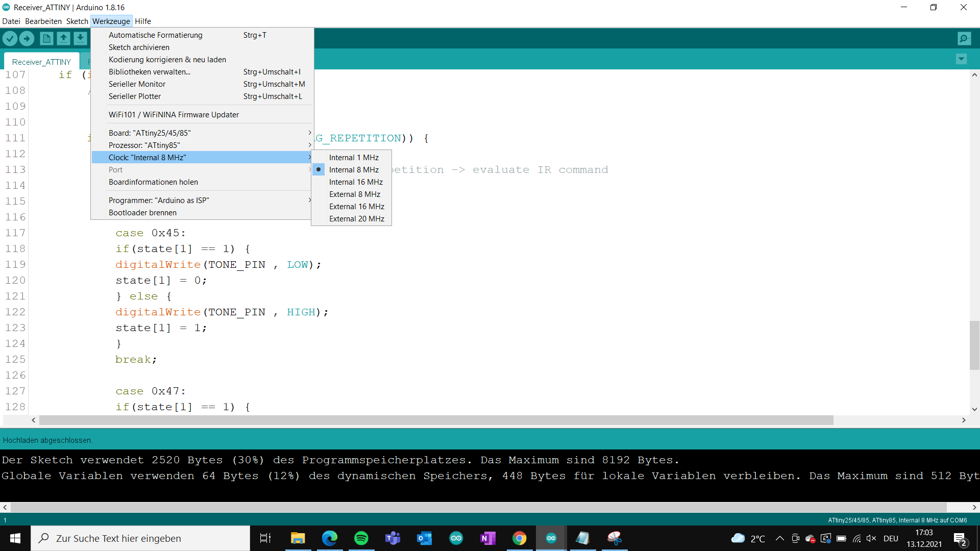Open Google Chrome from taskbar
Viewport: 980px width, 551px height.
click(519, 538)
